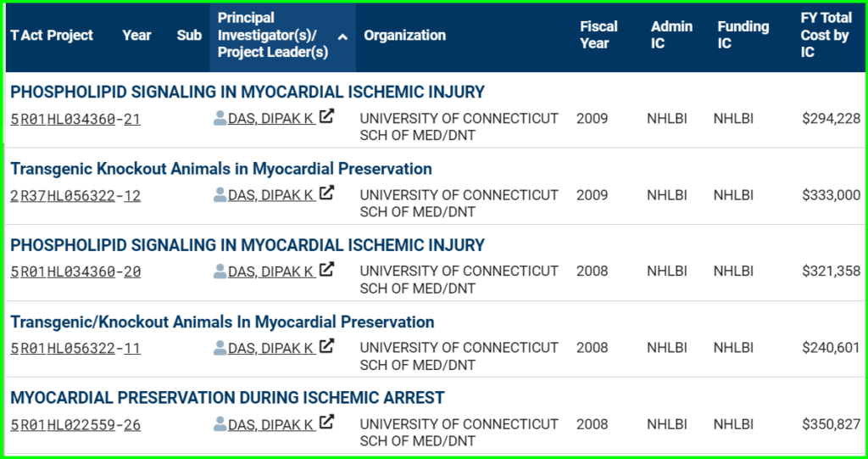Open external link icon in 5R01HL056322-11 row
Screen dimensions: 868x459
[x=328, y=346]
